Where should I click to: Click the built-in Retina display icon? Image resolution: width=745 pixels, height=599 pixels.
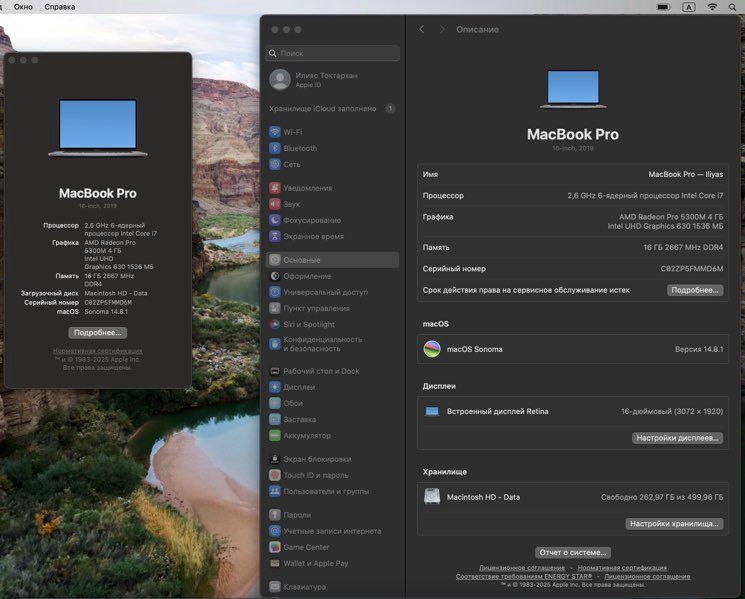(432, 411)
